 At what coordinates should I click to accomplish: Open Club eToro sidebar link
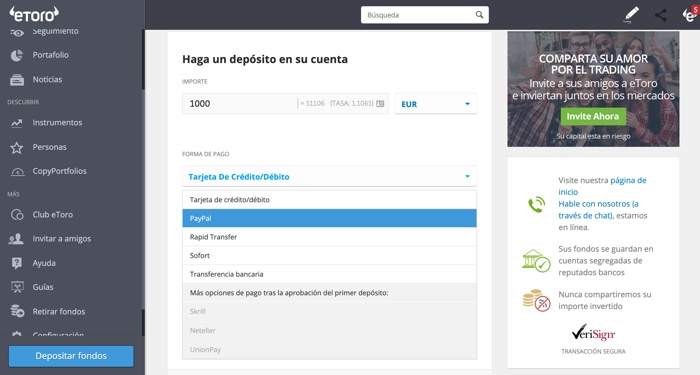(53, 215)
